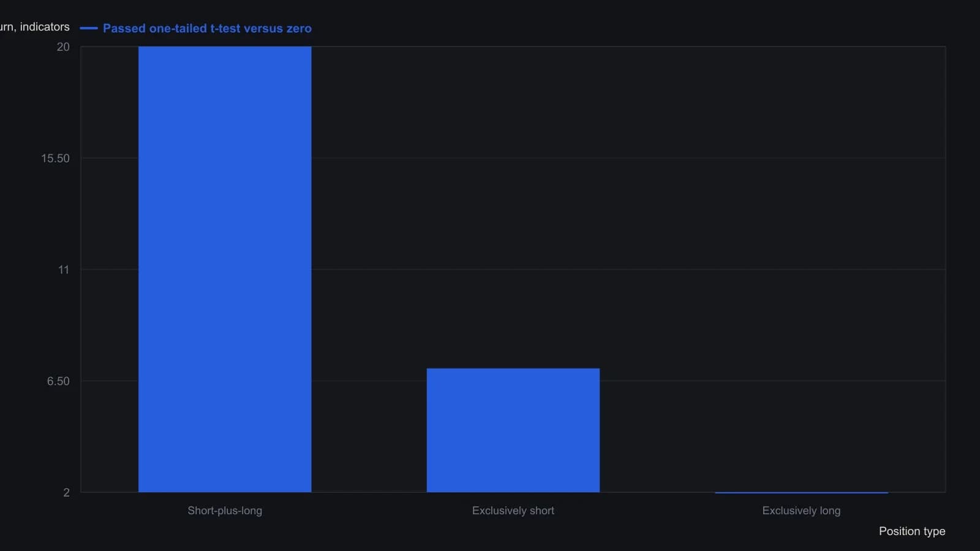
Task: Click the y-axis value 2
Action: pyautogui.click(x=66, y=493)
